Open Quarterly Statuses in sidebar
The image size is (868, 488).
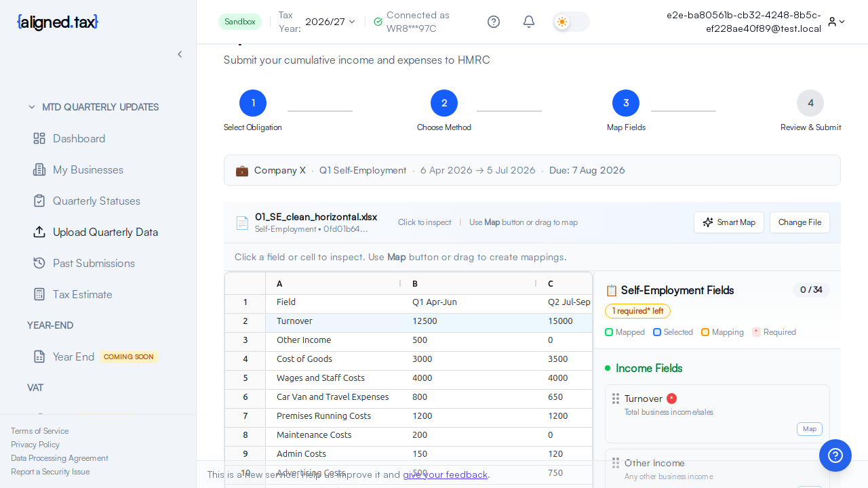tap(96, 201)
